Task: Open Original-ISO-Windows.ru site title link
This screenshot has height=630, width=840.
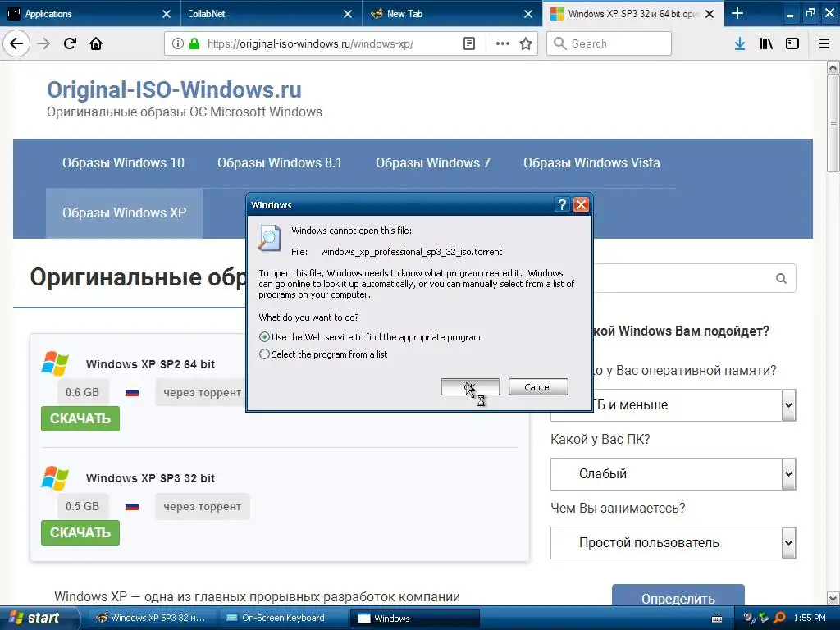Action: (174, 89)
